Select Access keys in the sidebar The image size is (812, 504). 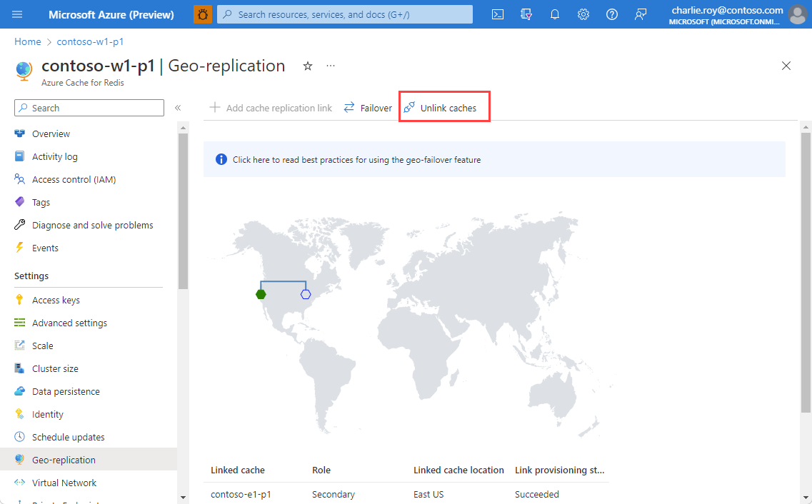(x=56, y=300)
